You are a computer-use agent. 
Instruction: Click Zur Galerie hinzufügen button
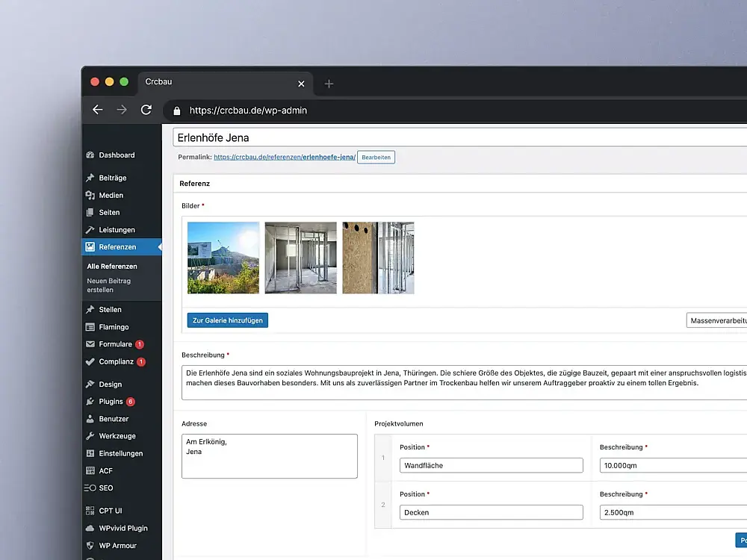coord(228,320)
